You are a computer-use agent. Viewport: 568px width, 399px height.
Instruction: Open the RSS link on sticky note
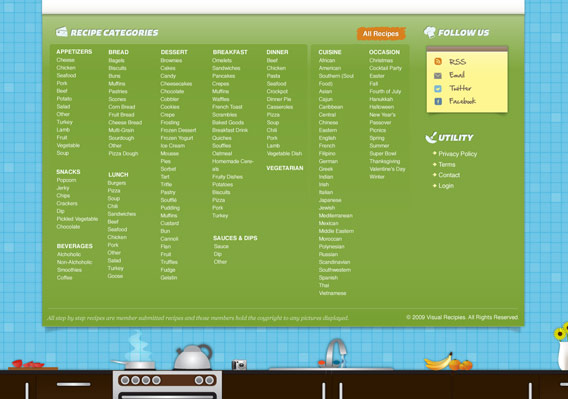coord(458,62)
